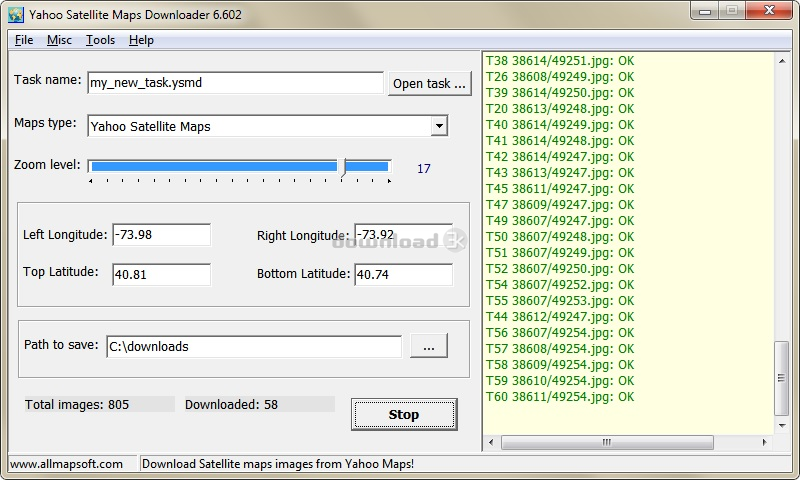Select log line T39 38614/49250.jpg
Image resolution: width=800 pixels, height=480 pixels.
(560, 93)
